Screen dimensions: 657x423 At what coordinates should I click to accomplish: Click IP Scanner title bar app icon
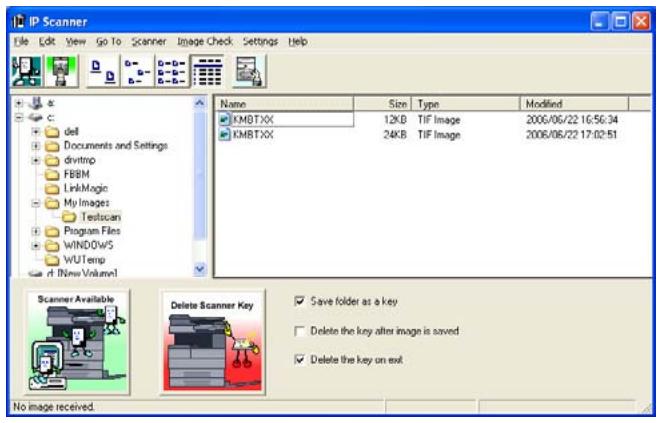click(18, 21)
